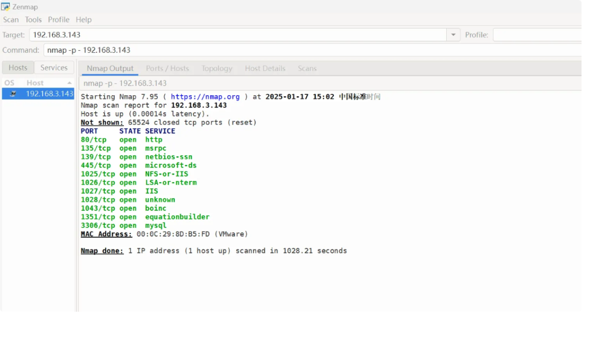595x364 pixels.
Task: Select the Hosts button
Action: click(x=18, y=68)
